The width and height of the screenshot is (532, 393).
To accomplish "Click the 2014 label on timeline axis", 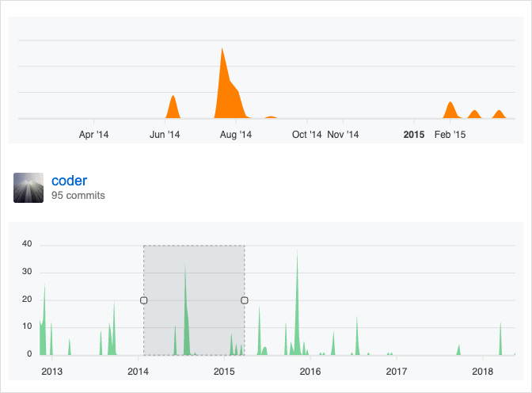I will tap(138, 371).
